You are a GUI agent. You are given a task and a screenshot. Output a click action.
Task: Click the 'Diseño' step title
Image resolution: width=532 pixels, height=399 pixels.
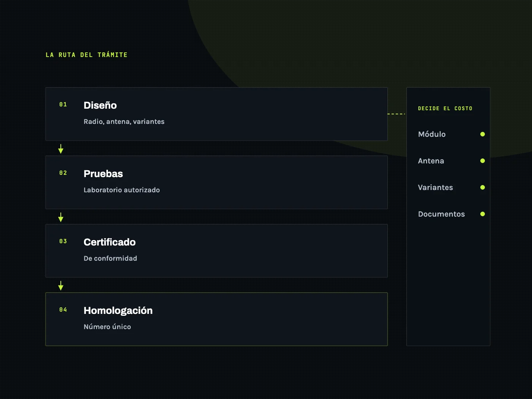click(100, 105)
